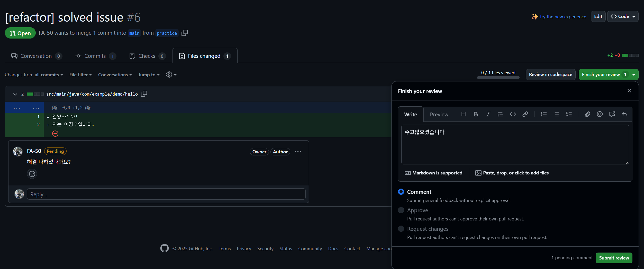The image size is (644, 269).
Task: Insert a task list in the review
Action: tap(569, 114)
